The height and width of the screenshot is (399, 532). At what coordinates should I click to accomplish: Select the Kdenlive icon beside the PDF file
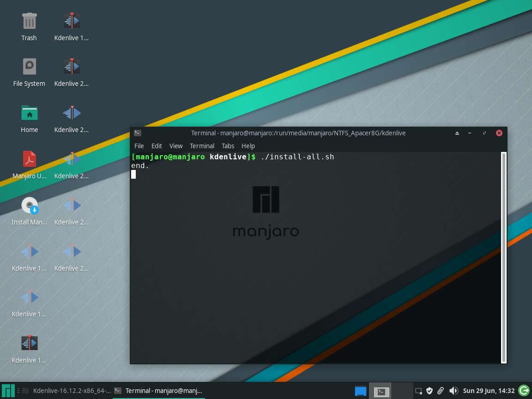pyautogui.click(x=72, y=159)
